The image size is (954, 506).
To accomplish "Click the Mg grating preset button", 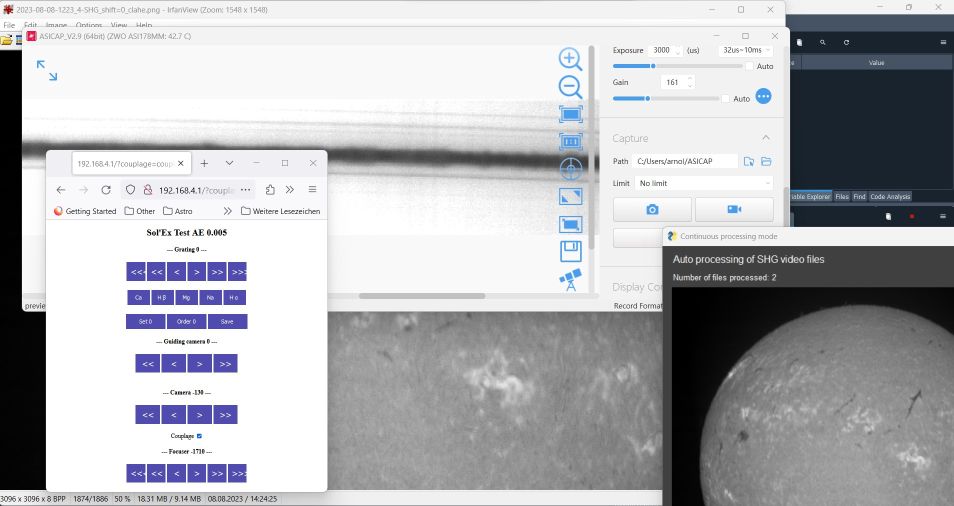I will pos(186,297).
